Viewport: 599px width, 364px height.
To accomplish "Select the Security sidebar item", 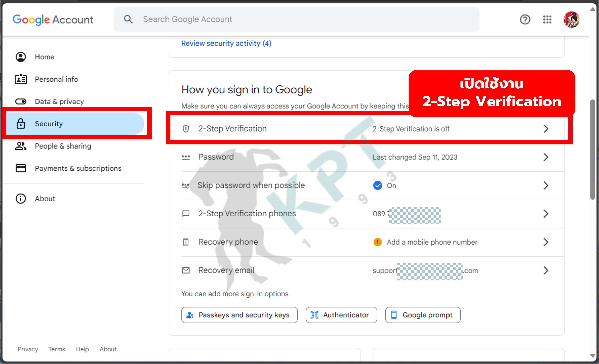I will click(x=75, y=124).
